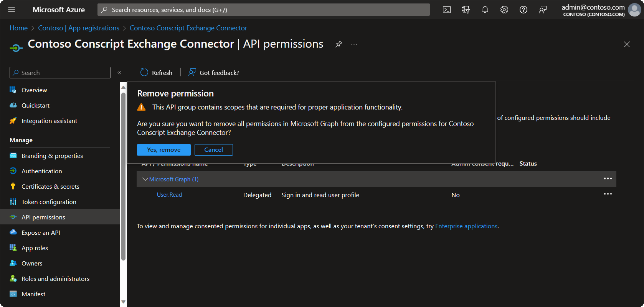
Task: Click the left menu scroll down arrow
Action: (123, 302)
